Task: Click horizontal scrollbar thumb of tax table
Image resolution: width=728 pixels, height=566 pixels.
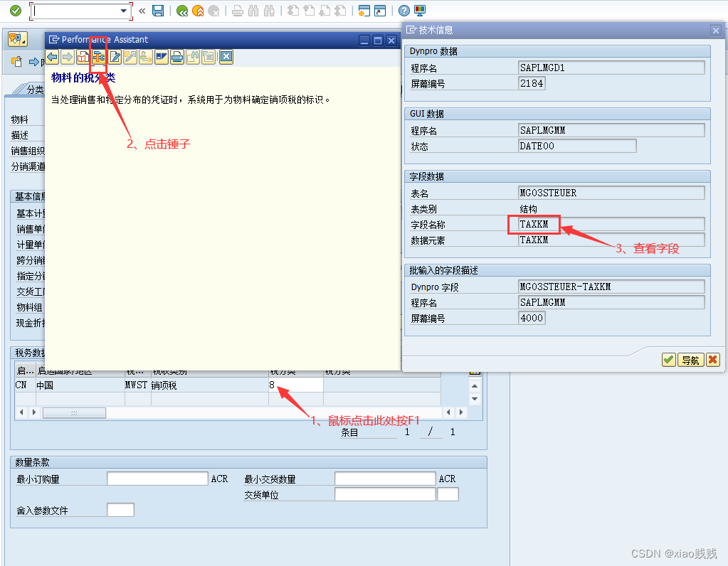Action: 74,412
